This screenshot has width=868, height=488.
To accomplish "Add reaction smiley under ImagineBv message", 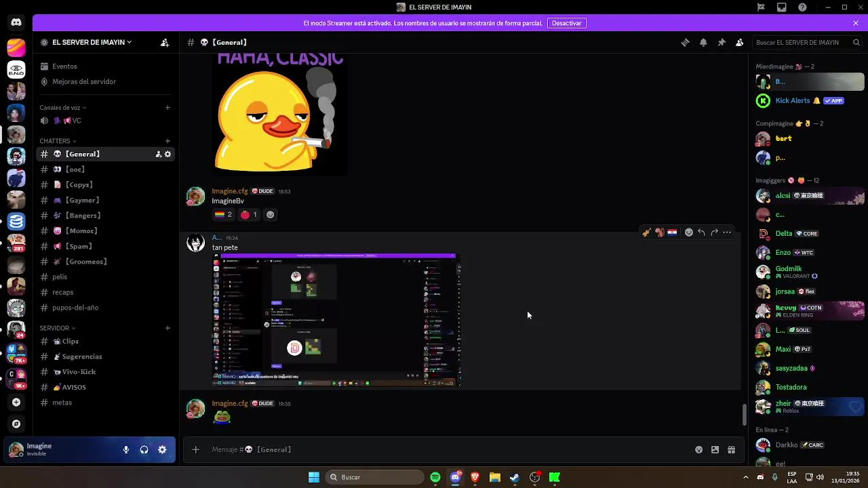I will 270,215.
